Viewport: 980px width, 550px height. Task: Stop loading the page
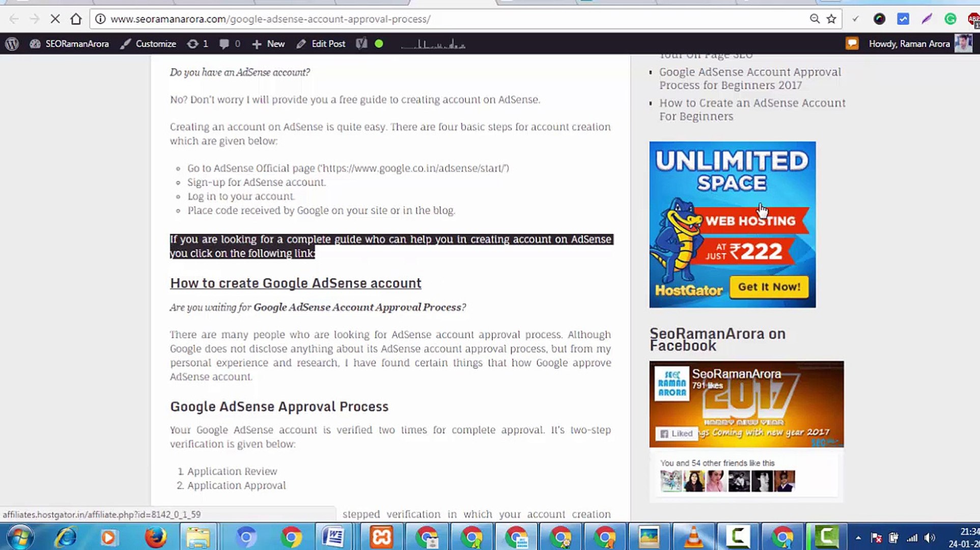click(x=55, y=19)
